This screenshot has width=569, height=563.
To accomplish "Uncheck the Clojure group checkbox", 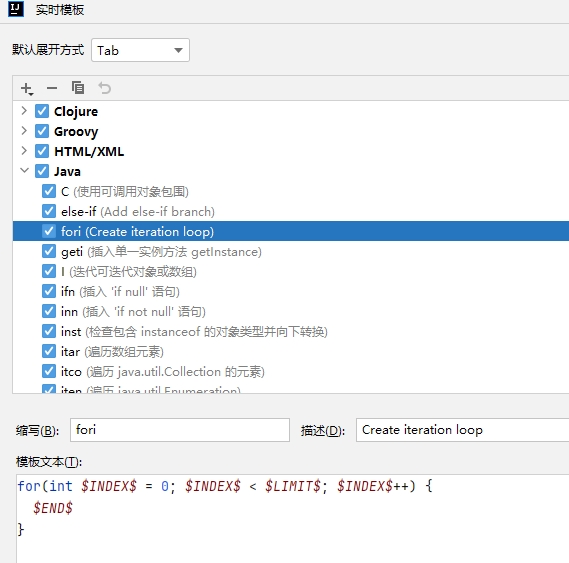I will [42, 111].
